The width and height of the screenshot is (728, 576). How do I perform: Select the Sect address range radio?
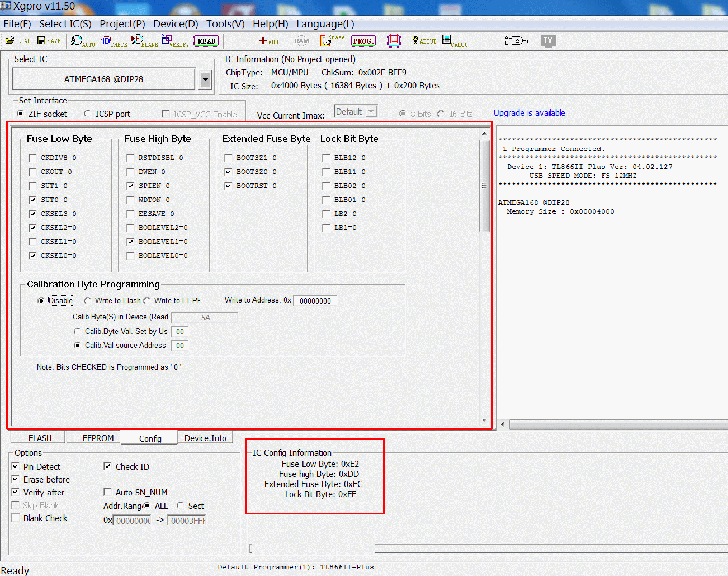coord(181,506)
